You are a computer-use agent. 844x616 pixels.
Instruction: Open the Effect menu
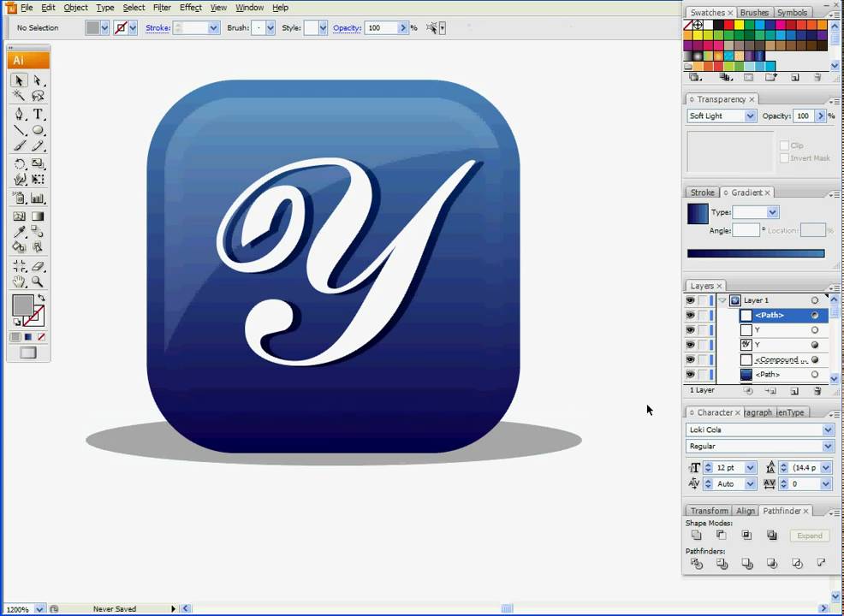[x=190, y=7]
